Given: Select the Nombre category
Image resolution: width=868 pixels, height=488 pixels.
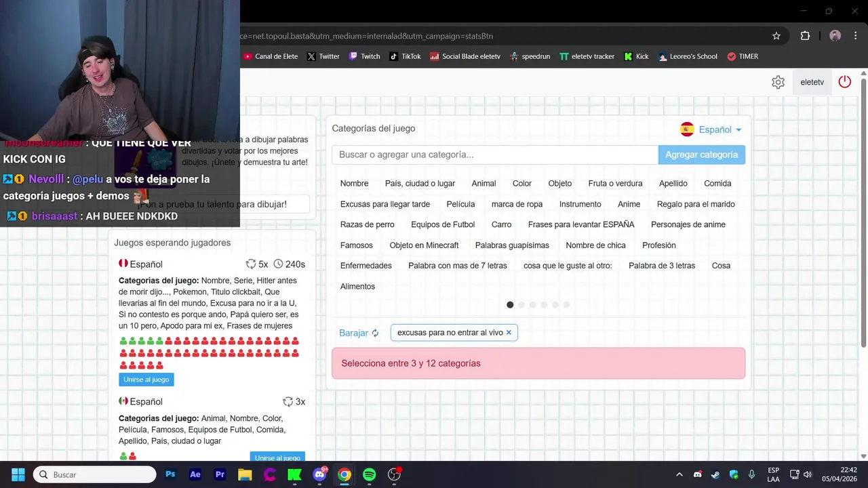Looking at the screenshot, I should [355, 184].
